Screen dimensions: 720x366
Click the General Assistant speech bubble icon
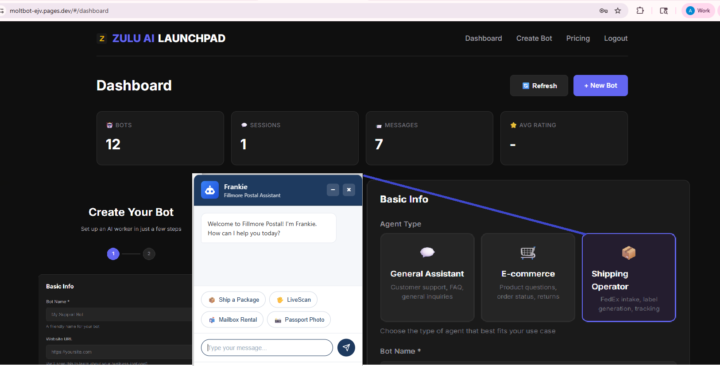tap(427, 252)
